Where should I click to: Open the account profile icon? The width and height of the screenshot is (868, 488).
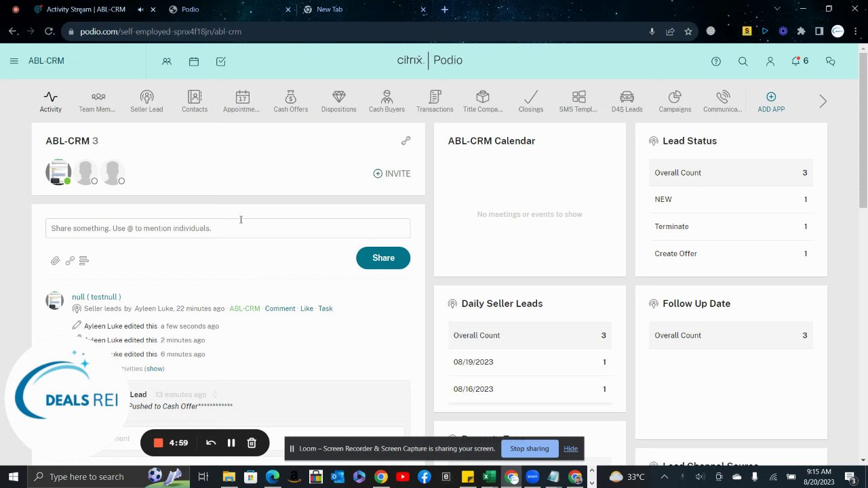tap(770, 61)
